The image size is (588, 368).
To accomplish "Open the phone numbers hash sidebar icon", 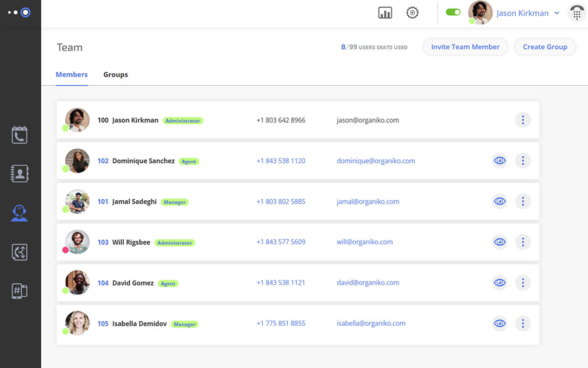I will pyautogui.click(x=20, y=291).
